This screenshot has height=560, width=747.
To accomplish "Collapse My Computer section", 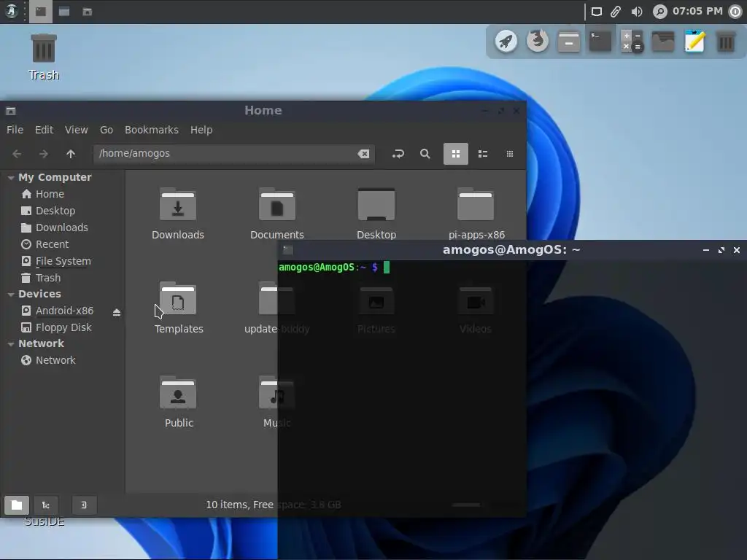I will tap(10, 178).
